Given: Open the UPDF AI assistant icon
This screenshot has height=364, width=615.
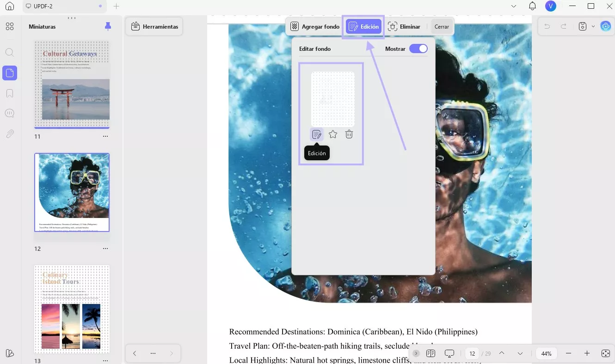Looking at the screenshot, I should 606,26.
